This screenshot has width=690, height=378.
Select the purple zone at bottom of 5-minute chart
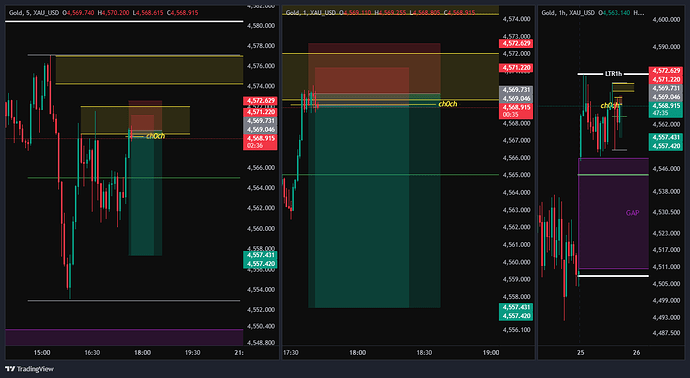[x=124, y=337]
